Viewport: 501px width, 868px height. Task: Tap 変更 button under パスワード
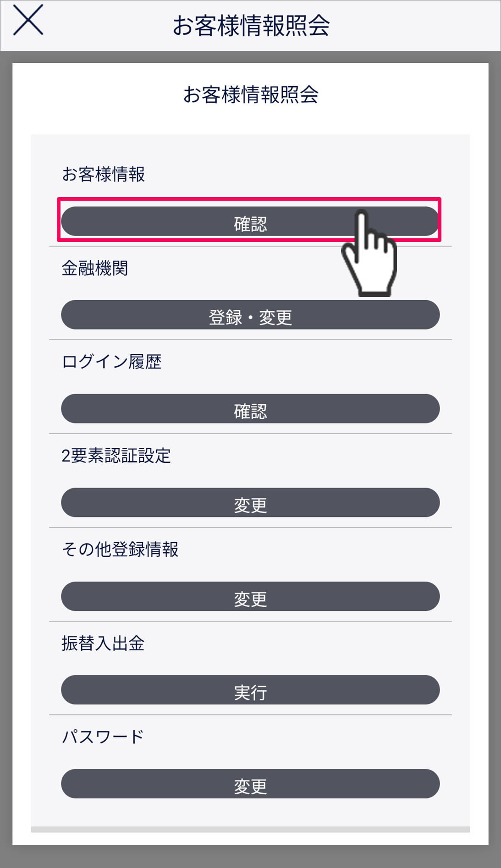pos(250,784)
